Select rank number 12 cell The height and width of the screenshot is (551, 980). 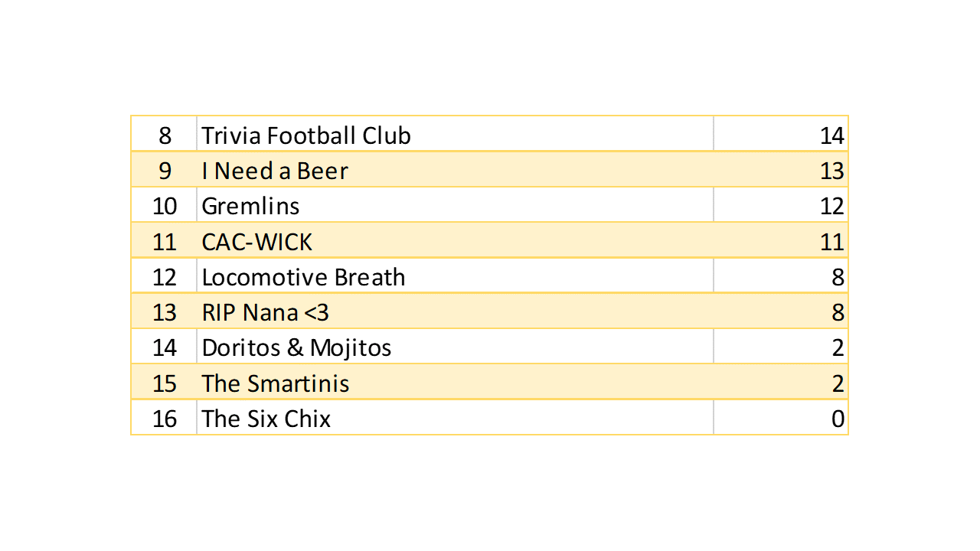(165, 277)
